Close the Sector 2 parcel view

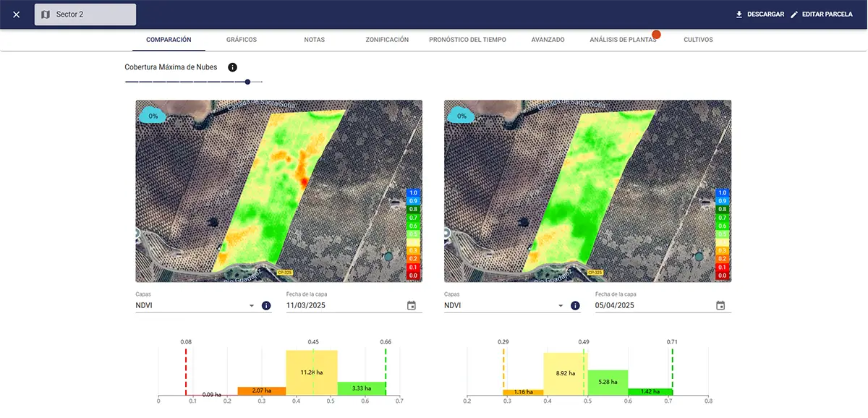pyautogui.click(x=17, y=14)
